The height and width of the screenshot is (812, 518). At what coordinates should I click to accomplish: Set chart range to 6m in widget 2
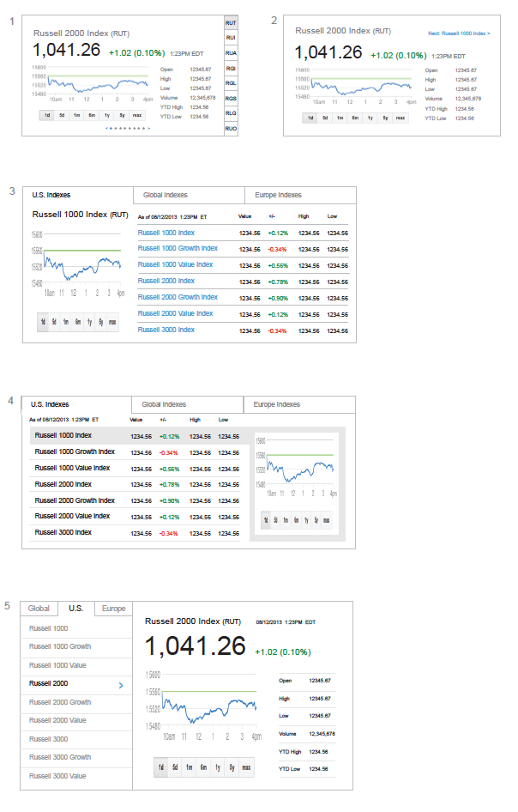(x=355, y=118)
